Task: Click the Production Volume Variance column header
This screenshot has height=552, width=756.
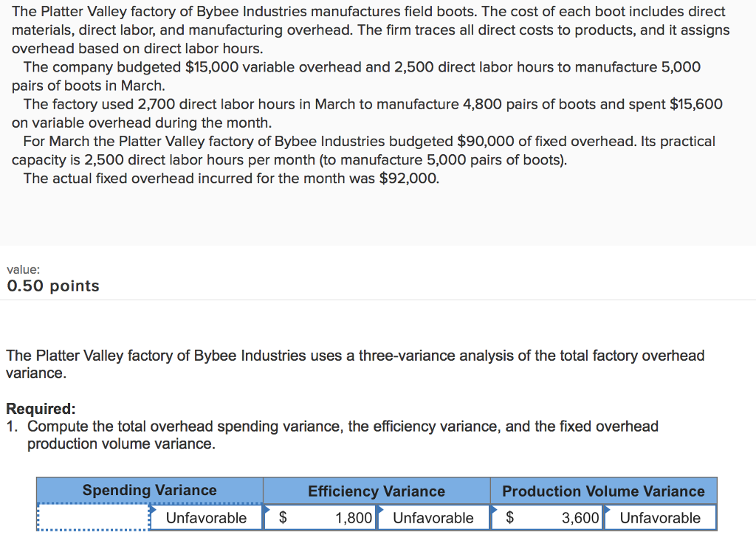Action: coord(603,490)
